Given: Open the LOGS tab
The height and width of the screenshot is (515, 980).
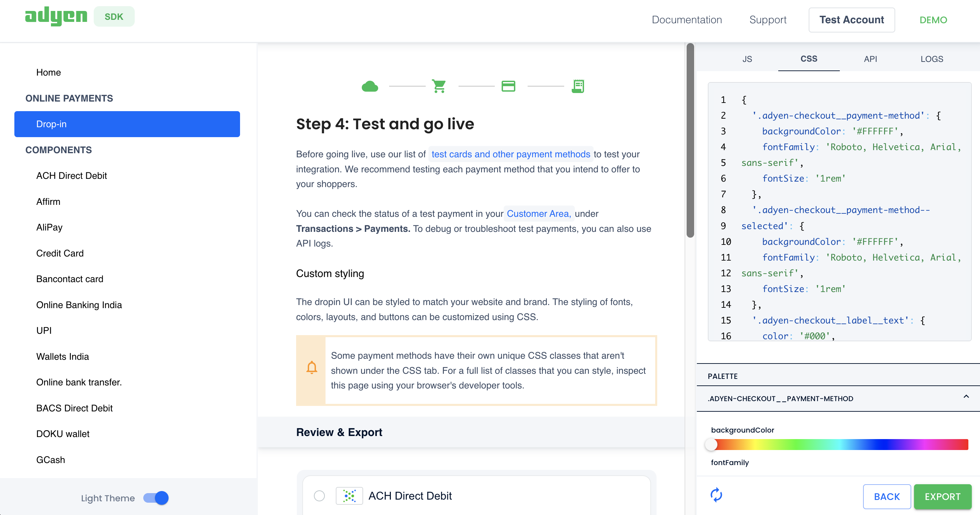Looking at the screenshot, I should pyautogui.click(x=932, y=59).
